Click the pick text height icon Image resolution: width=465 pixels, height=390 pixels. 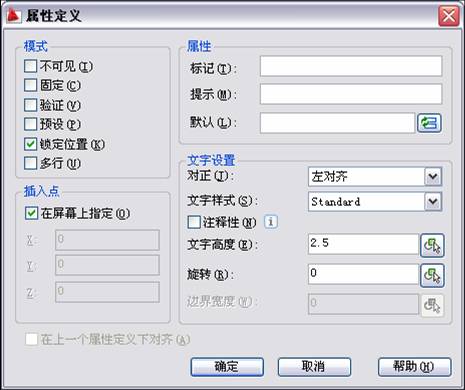[432, 245]
